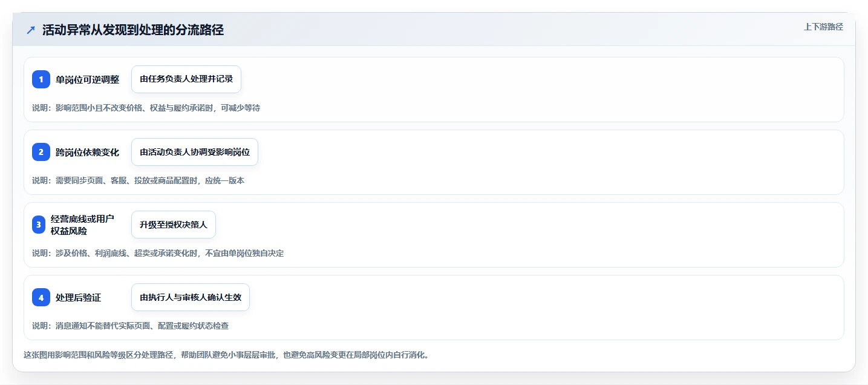Click the footer summary starting 这张图用影响范围
868x385 pixels.
click(226, 355)
